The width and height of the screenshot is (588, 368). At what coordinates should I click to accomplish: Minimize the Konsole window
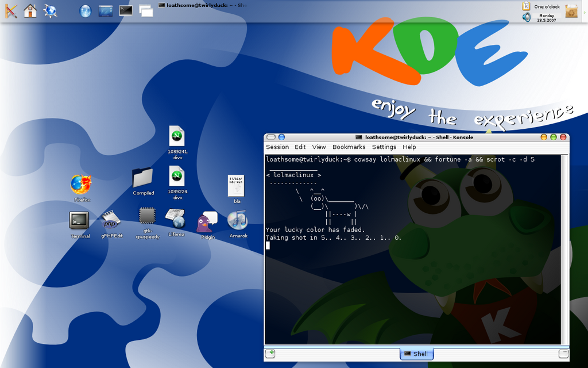[544, 137]
